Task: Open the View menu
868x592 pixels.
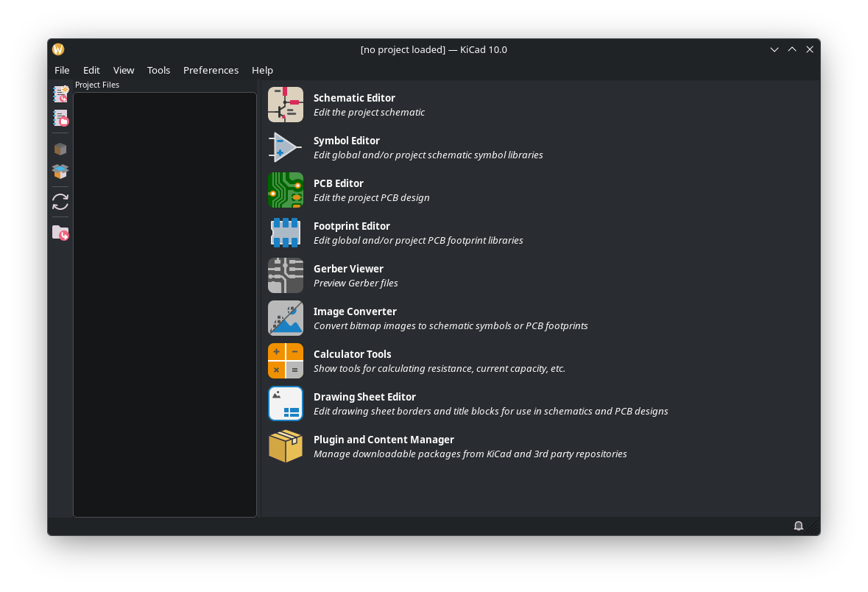Action: click(x=124, y=71)
